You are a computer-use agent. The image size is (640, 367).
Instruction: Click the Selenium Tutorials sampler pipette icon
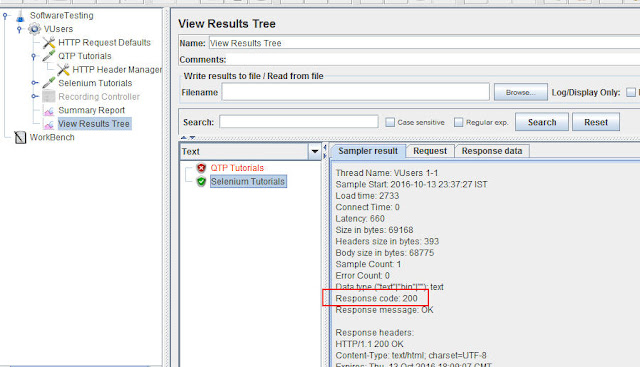pos(49,83)
